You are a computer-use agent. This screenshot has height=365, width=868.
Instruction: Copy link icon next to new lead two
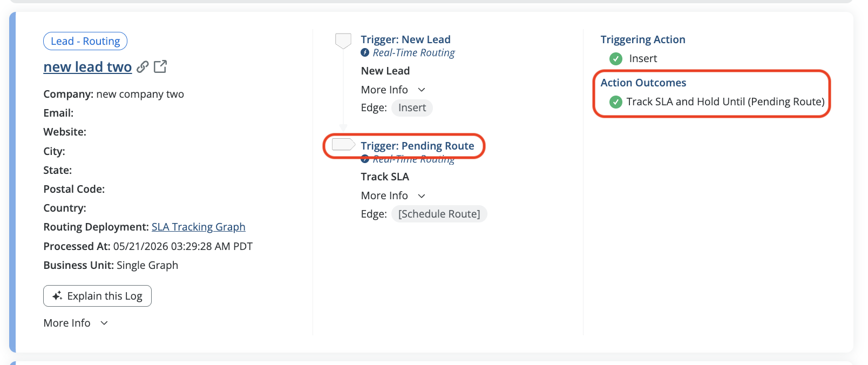pos(143,67)
